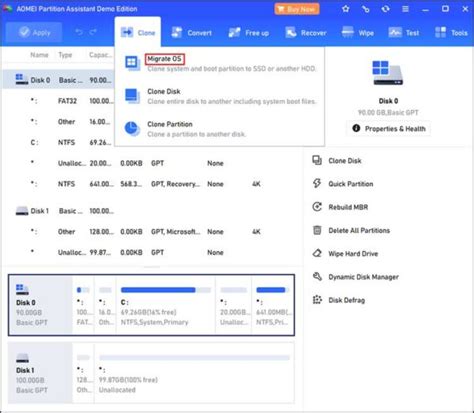Screen dimensions: 474x413
Task: Select the Disk 1 row in list
Action: [153, 211]
